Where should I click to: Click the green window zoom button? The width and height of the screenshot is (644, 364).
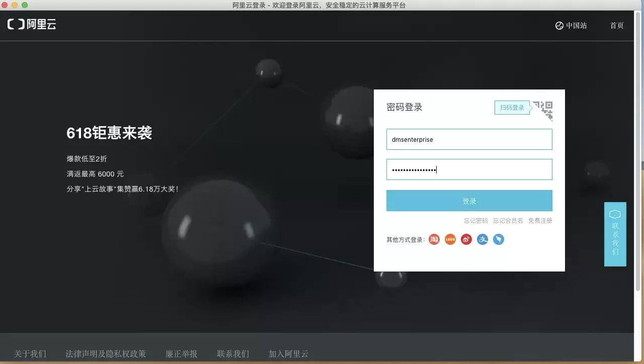point(25,5)
